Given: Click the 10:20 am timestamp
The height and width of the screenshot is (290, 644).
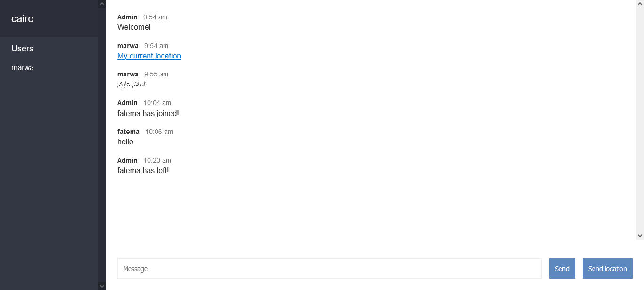Looking at the screenshot, I should (157, 161).
